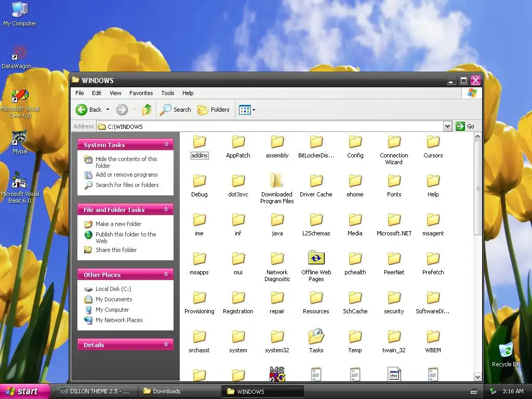Open the Tools menu
The width and height of the screenshot is (532, 399).
[168, 93]
